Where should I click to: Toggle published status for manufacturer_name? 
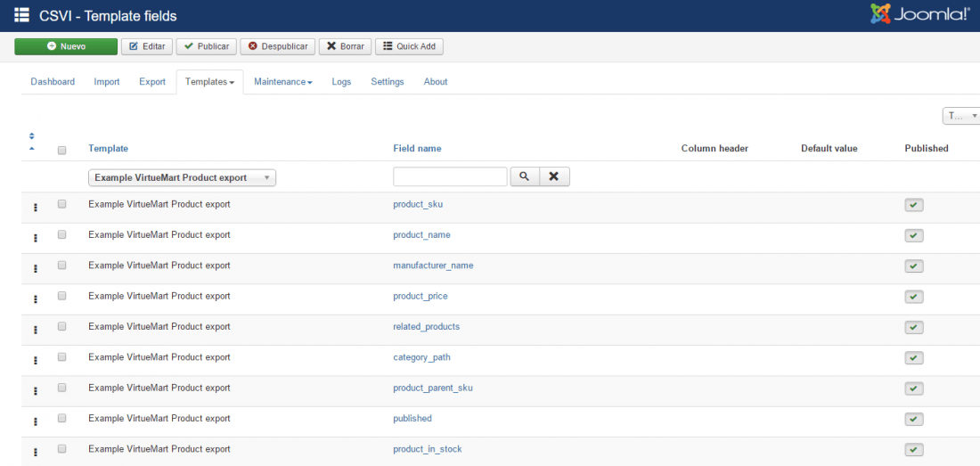(x=914, y=266)
